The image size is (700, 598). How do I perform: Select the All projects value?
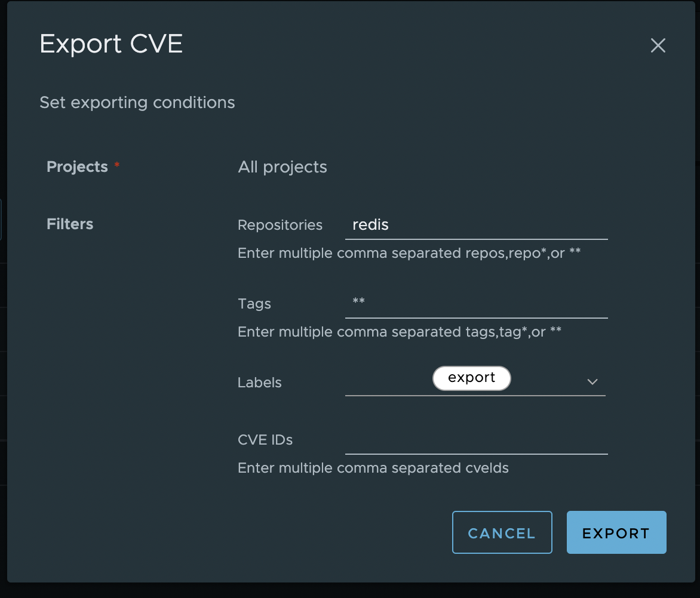(283, 167)
